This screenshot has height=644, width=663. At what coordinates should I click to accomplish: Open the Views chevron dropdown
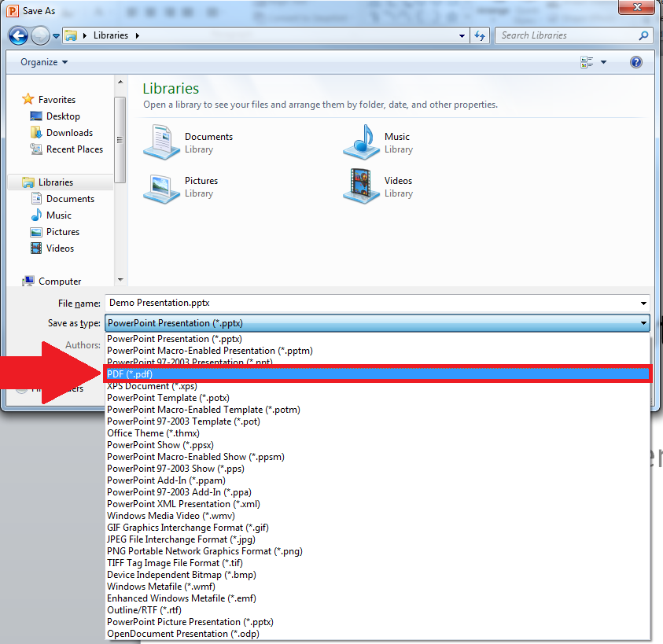[602, 61]
